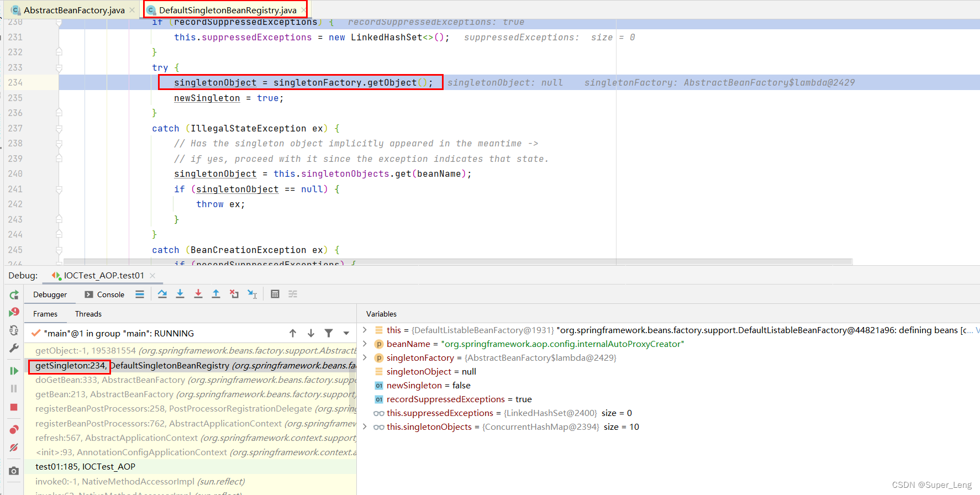The height and width of the screenshot is (495, 980).
Task: Take a thread dump with camera icon
Action: click(14, 471)
